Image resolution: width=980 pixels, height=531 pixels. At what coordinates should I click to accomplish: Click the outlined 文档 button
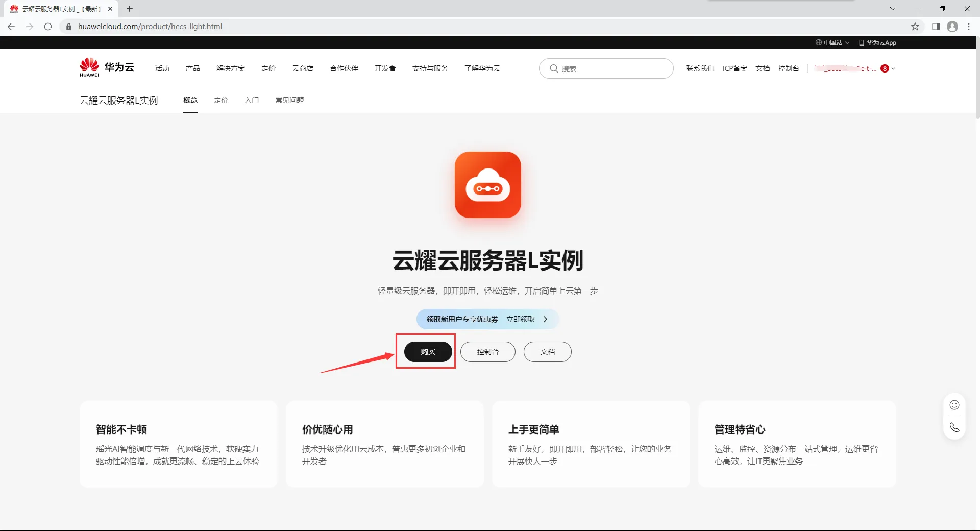coord(548,352)
